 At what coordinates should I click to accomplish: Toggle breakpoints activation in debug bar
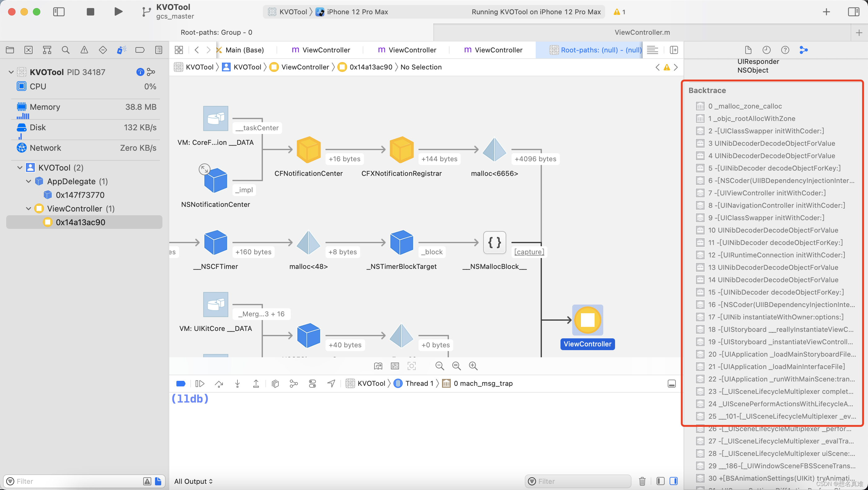pos(181,384)
